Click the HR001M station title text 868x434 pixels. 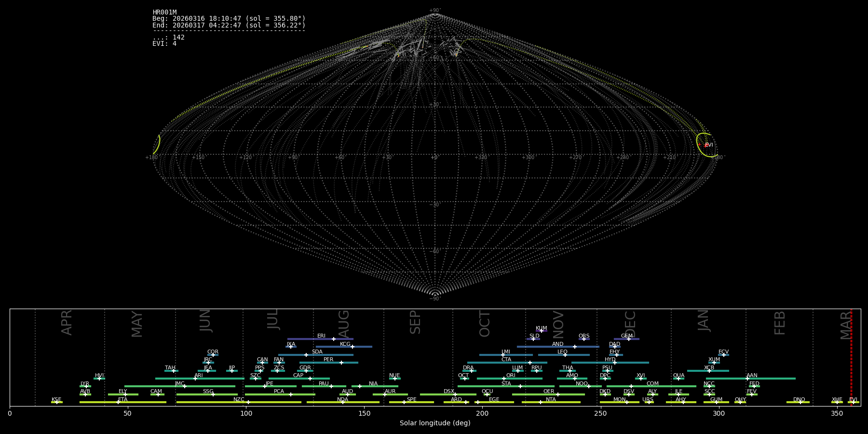(164, 13)
